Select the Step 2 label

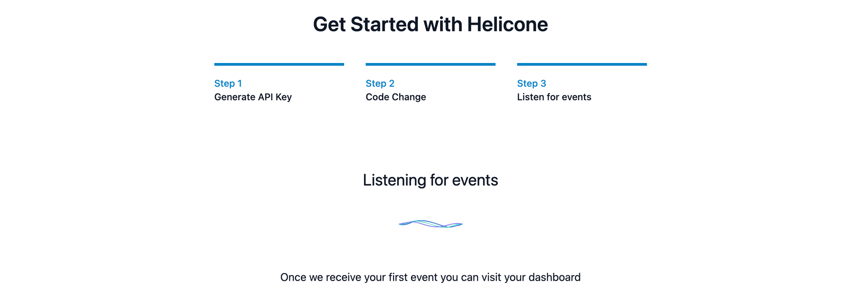(x=380, y=83)
